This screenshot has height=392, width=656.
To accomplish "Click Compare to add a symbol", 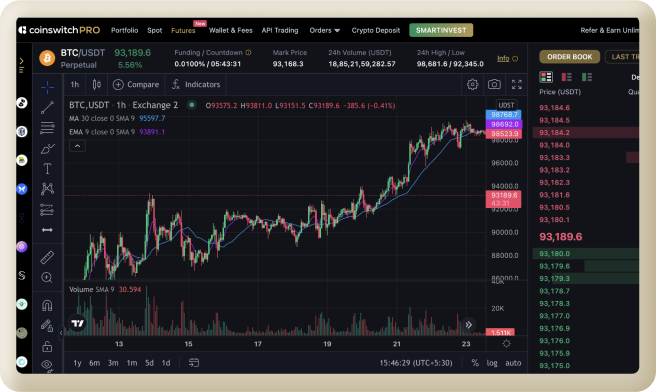I will 136,85.
